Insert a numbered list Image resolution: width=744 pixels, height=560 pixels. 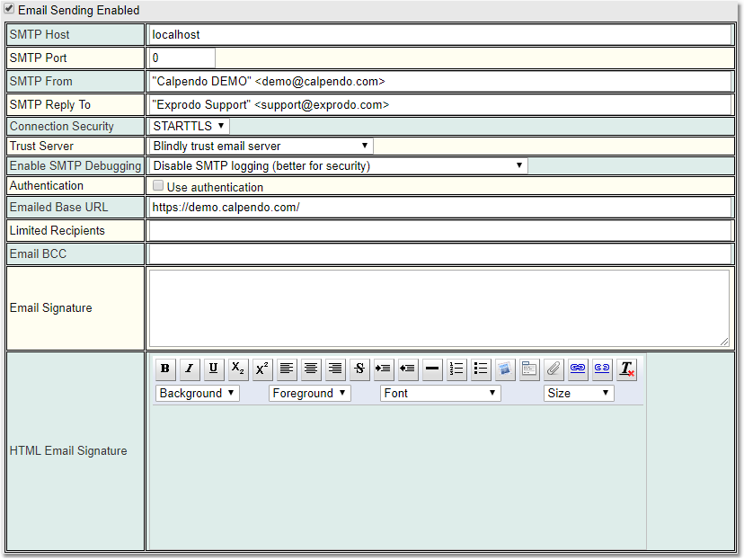coord(456,369)
